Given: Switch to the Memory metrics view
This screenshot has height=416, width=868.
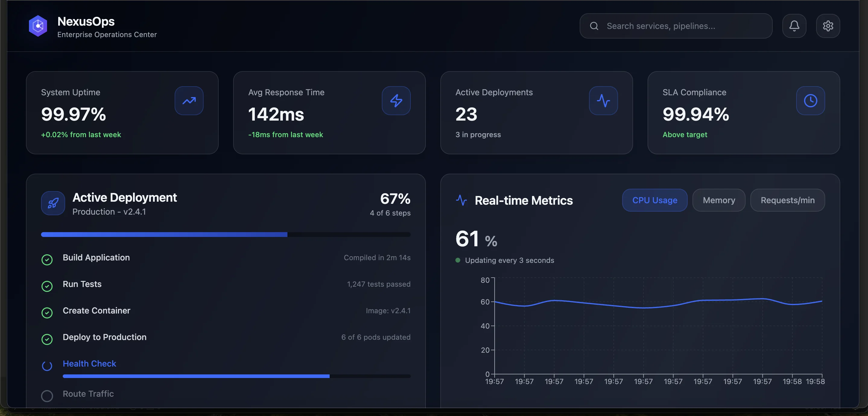Looking at the screenshot, I should click(719, 200).
